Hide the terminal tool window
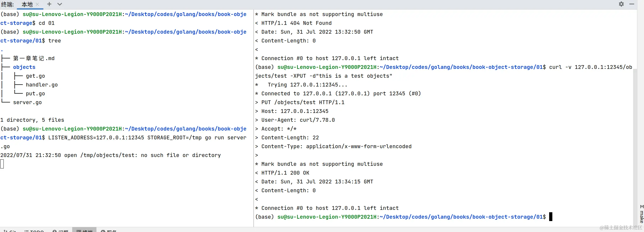The image size is (644, 232). (631, 4)
